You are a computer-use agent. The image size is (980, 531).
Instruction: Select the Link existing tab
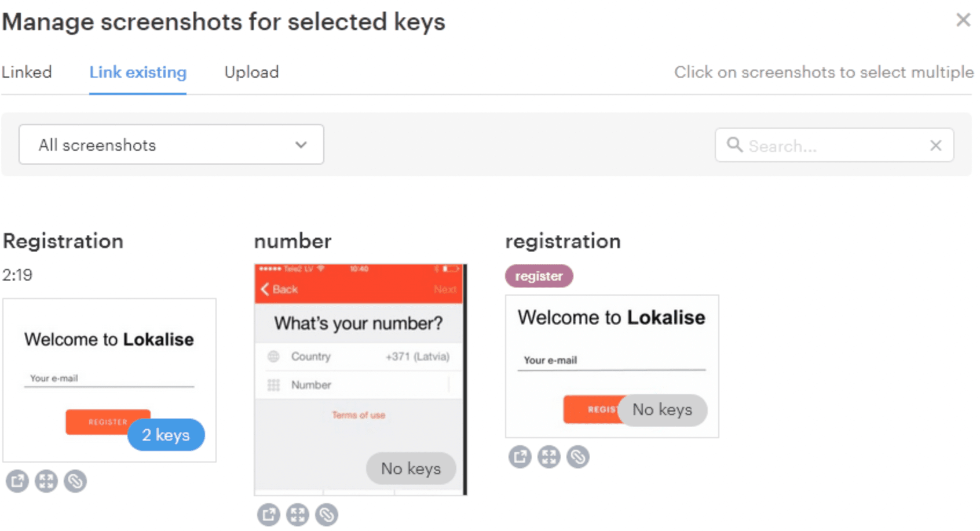click(x=138, y=72)
